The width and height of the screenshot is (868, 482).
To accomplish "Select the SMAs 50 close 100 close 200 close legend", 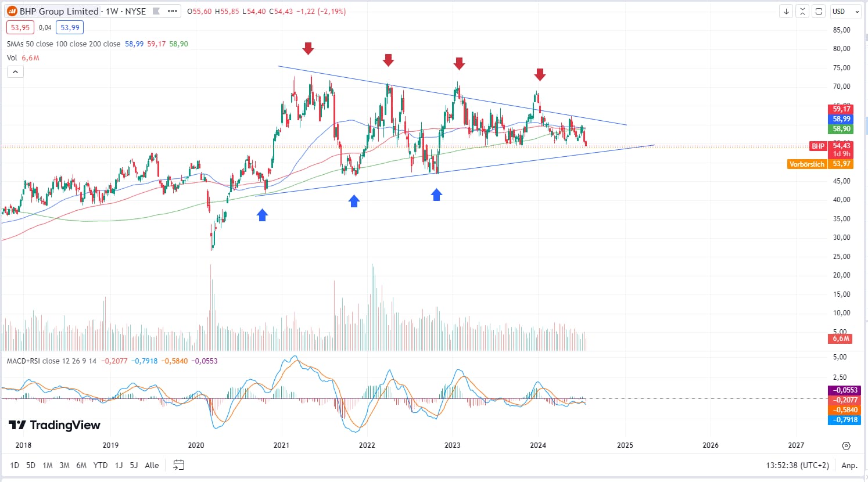I will tap(64, 44).
